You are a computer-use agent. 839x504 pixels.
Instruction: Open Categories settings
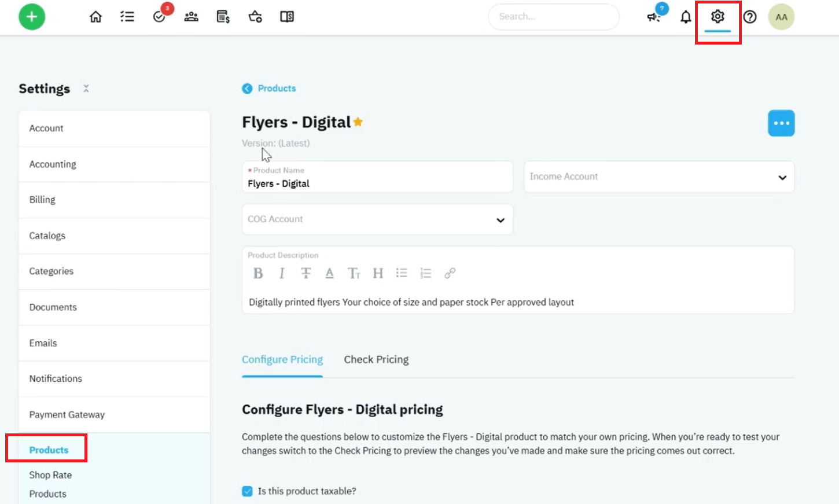point(114,271)
